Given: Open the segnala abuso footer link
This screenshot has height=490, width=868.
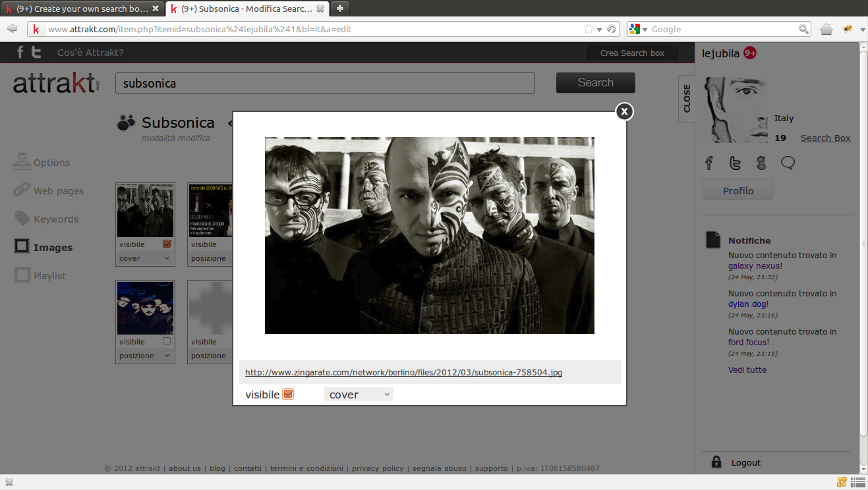Looking at the screenshot, I should 440,468.
